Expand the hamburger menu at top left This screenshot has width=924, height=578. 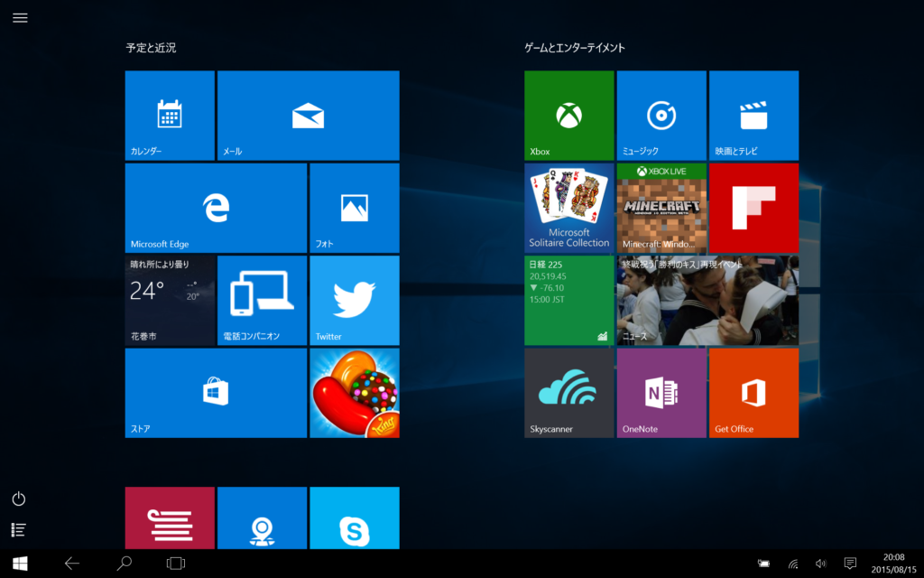20,17
